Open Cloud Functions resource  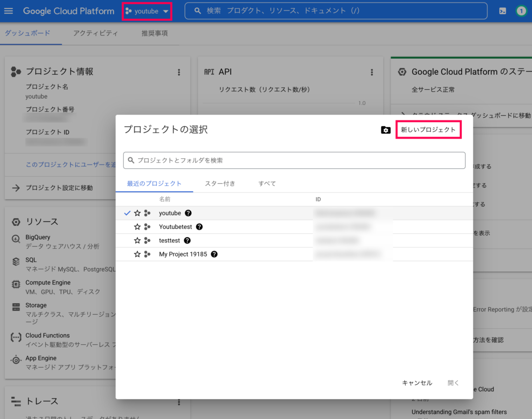click(47, 335)
